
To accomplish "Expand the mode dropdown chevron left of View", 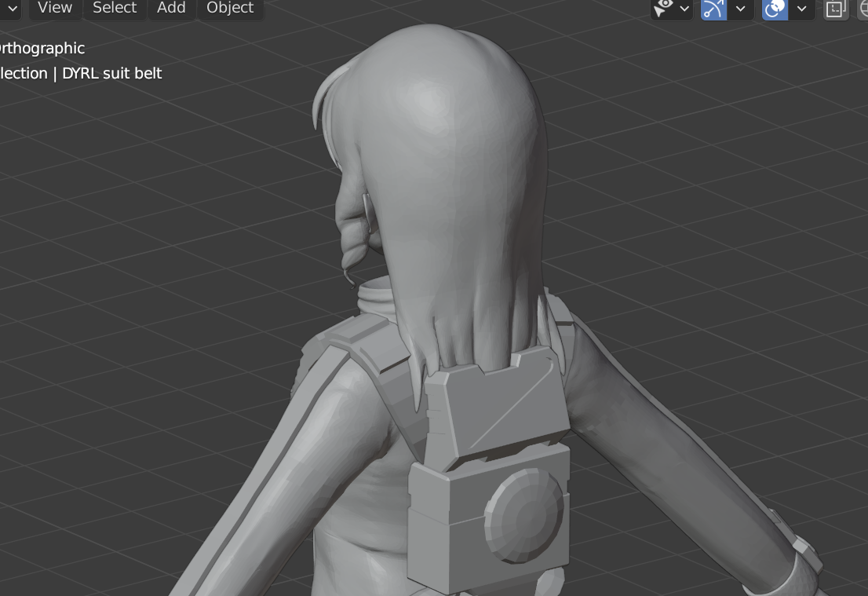I will 13,9.
